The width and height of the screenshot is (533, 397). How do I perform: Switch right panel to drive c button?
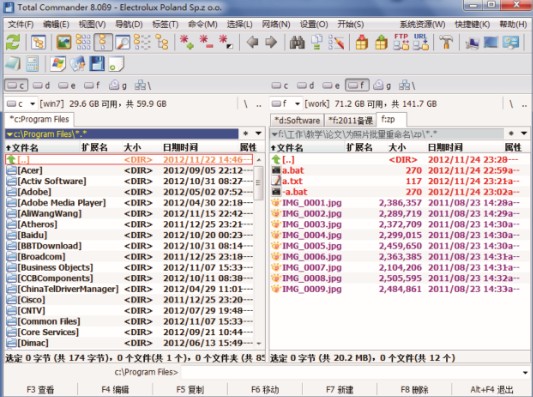tap(280, 86)
